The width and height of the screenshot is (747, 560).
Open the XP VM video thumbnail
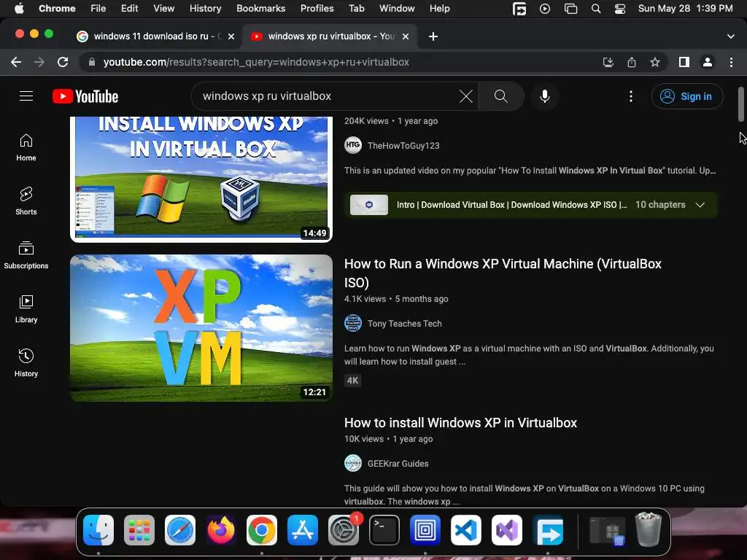[201, 328]
